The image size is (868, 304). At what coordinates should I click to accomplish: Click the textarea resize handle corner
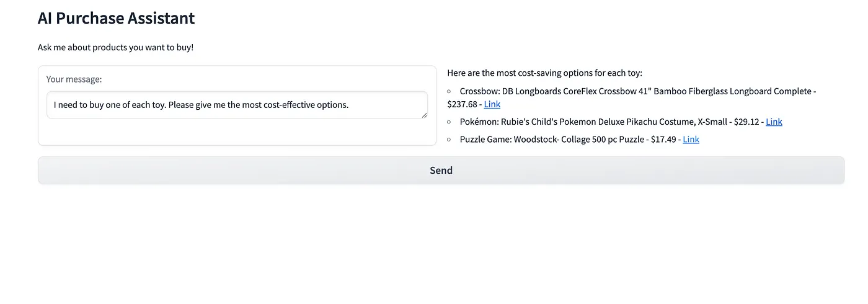coord(424,115)
